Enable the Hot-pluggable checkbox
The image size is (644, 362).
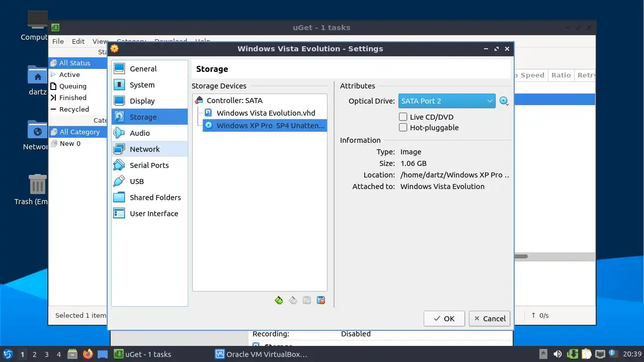[x=403, y=128]
